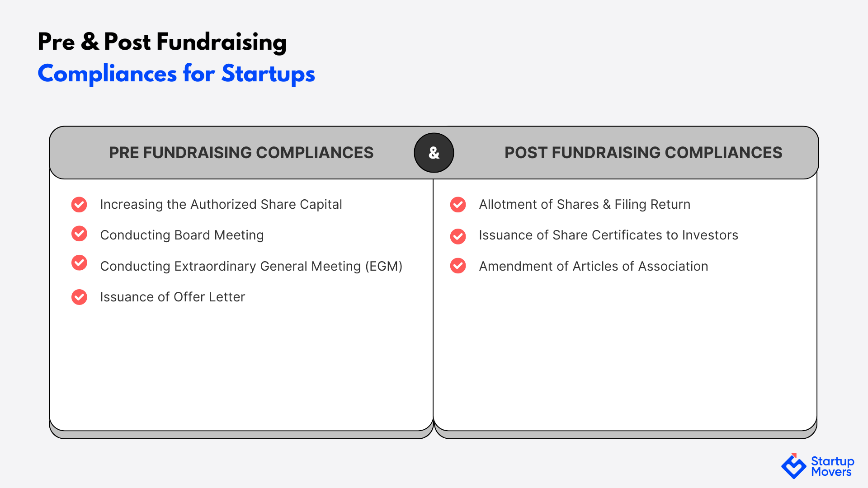Screen dimensions: 868x488
Task: Click Amendment of Articles of Association text
Action: click(x=594, y=266)
